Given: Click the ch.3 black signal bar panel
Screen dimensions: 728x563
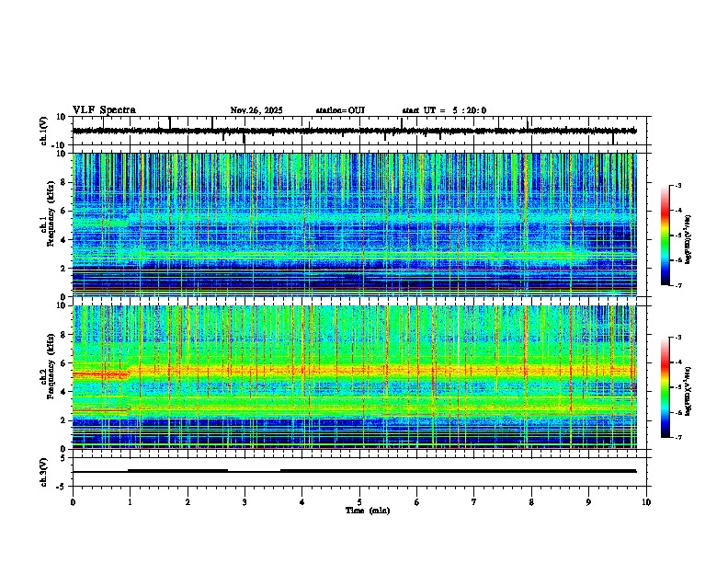Looking at the screenshot, I should click(x=359, y=472).
